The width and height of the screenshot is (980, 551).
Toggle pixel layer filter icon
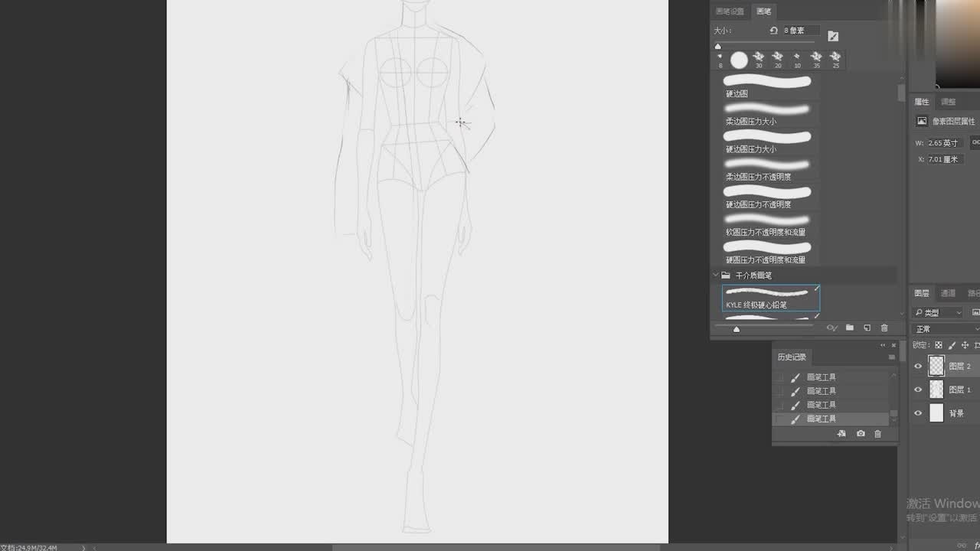click(975, 312)
